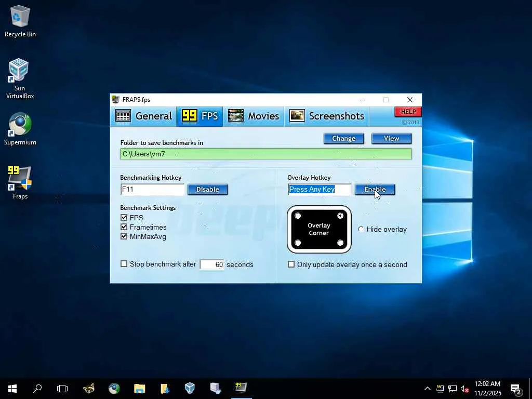Switch to the FPS tab
Viewport: 532px width, 399px height.
pyautogui.click(x=200, y=116)
